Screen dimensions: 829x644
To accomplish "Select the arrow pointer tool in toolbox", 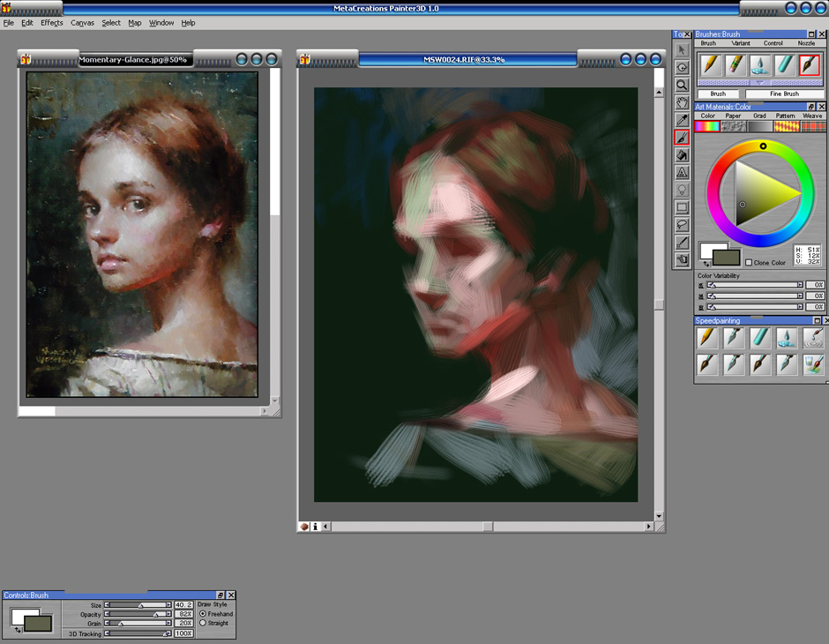I will pyautogui.click(x=682, y=49).
